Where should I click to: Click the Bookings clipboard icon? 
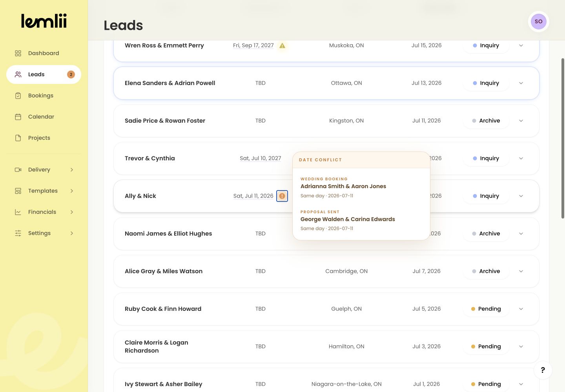18,96
